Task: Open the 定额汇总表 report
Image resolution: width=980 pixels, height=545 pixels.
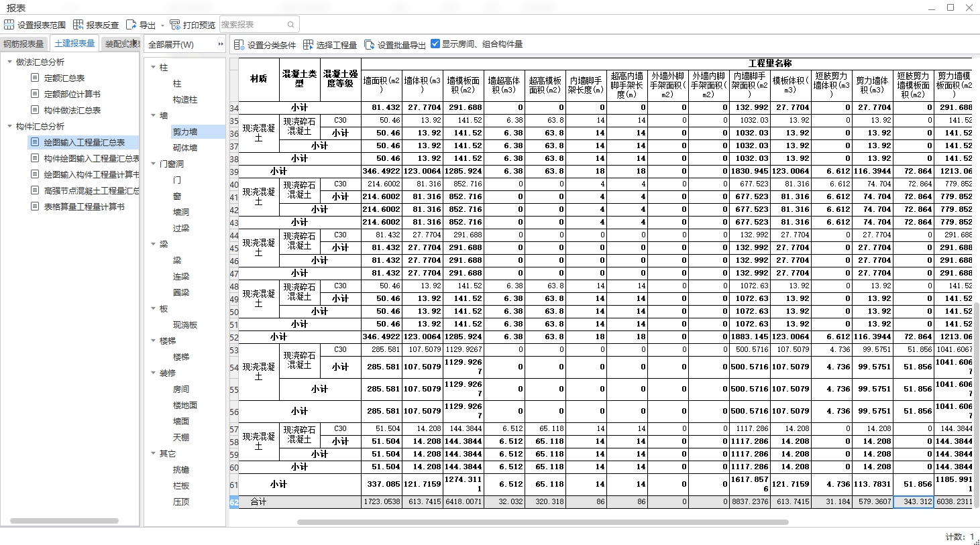Action: point(64,78)
